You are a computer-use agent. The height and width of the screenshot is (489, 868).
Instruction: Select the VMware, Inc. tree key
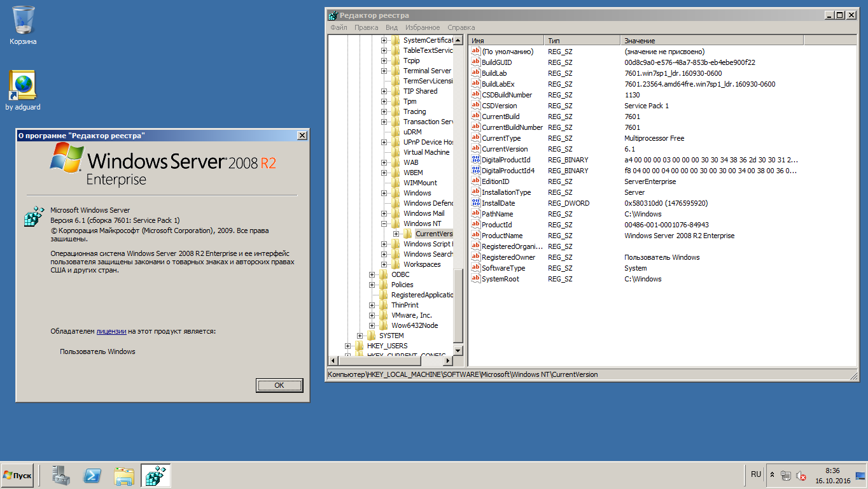pyautogui.click(x=412, y=315)
